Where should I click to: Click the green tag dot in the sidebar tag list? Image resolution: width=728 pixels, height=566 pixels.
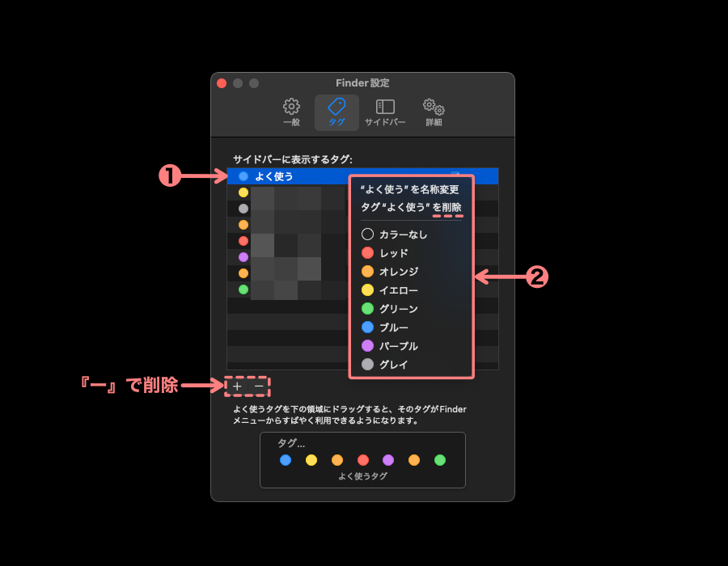[243, 289]
